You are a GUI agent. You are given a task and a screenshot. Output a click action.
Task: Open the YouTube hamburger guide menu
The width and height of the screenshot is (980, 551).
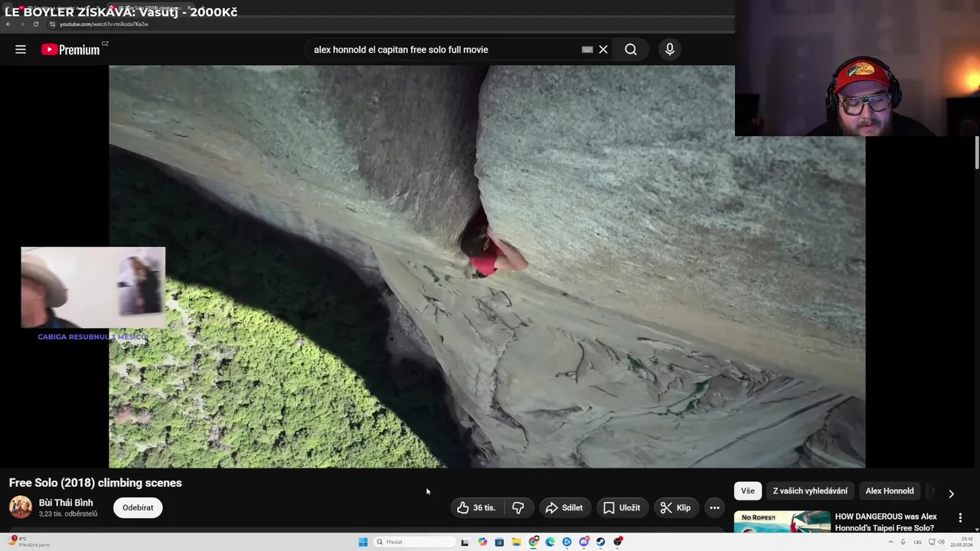coord(21,50)
